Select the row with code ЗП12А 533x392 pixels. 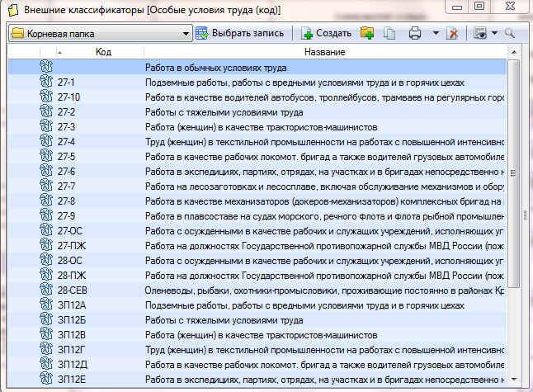click(x=257, y=305)
